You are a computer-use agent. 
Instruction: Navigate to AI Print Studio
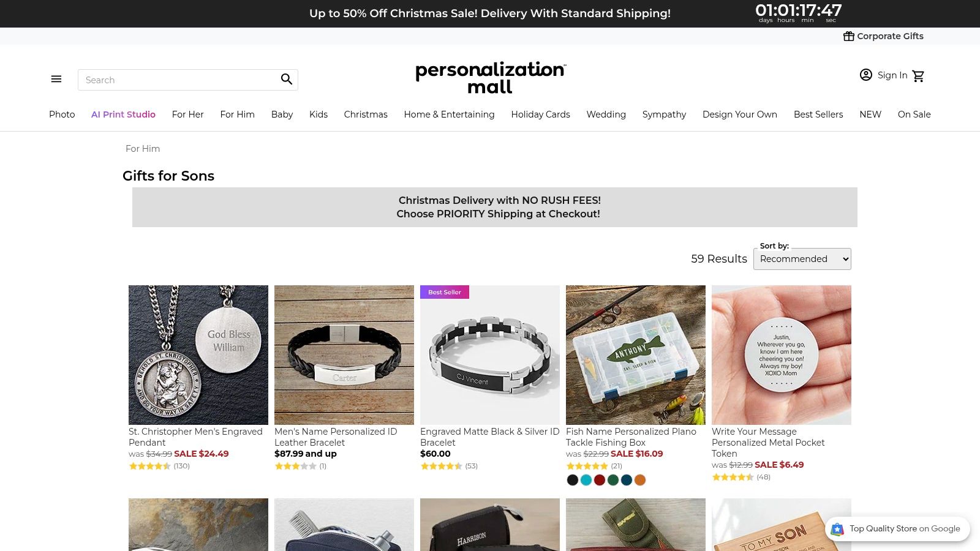point(123,114)
